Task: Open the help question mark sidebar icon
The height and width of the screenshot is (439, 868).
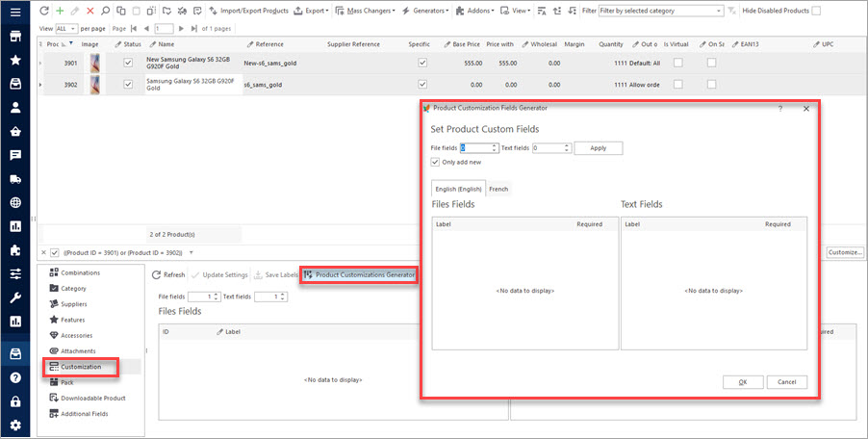Action: (x=15, y=377)
